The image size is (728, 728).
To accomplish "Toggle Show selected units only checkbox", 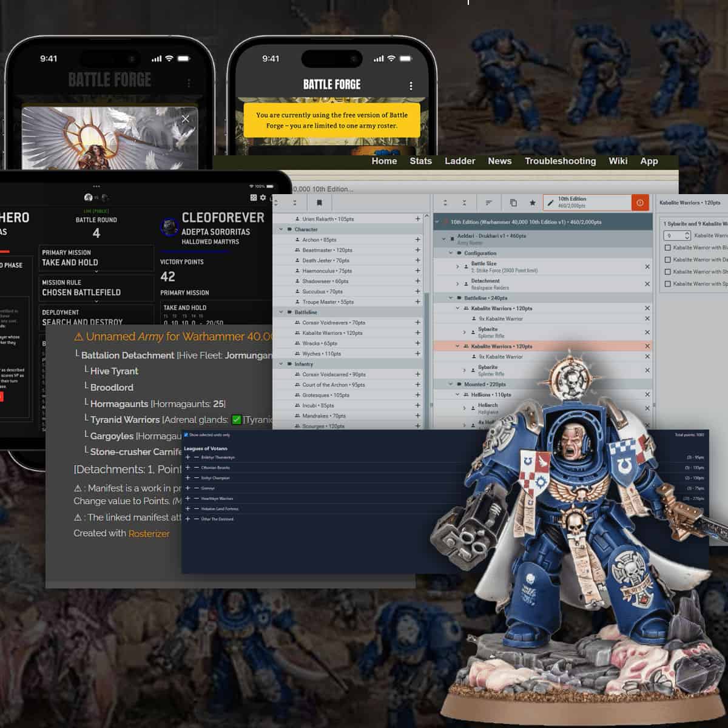I will pos(186,435).
